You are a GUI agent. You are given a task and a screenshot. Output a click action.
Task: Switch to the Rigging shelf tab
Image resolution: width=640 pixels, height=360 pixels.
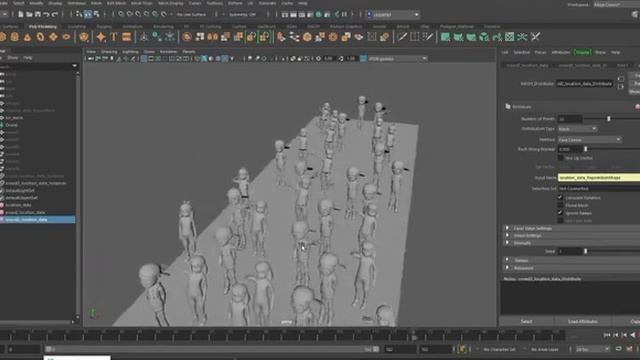pyautogui.click(x=104, y=27)
